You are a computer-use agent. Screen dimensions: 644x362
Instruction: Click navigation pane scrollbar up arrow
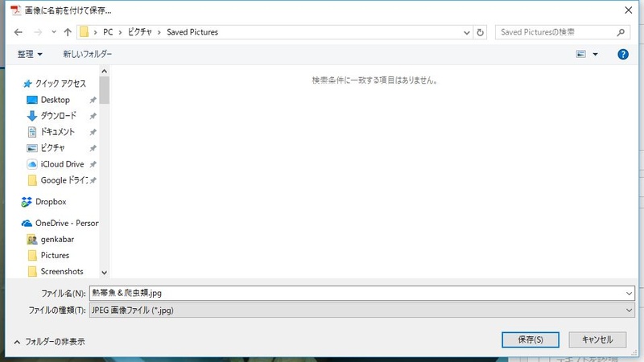pyautogui.click(x=105, y=71)
